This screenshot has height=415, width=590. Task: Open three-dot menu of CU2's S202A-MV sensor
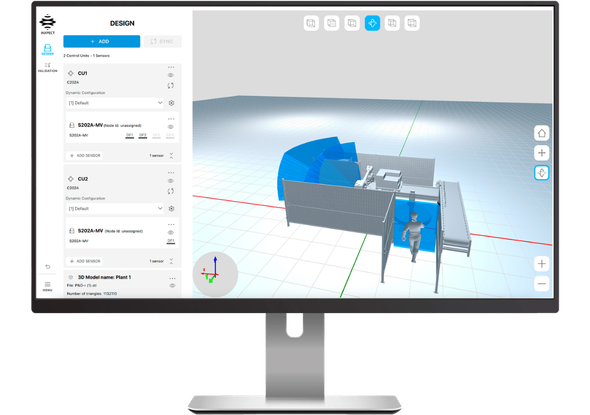coord(171,225)
